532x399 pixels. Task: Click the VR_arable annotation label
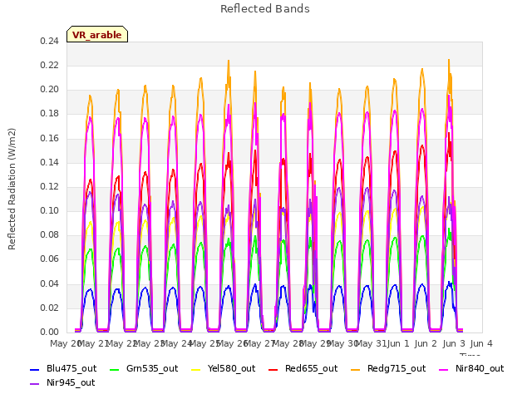pos(97,35)
